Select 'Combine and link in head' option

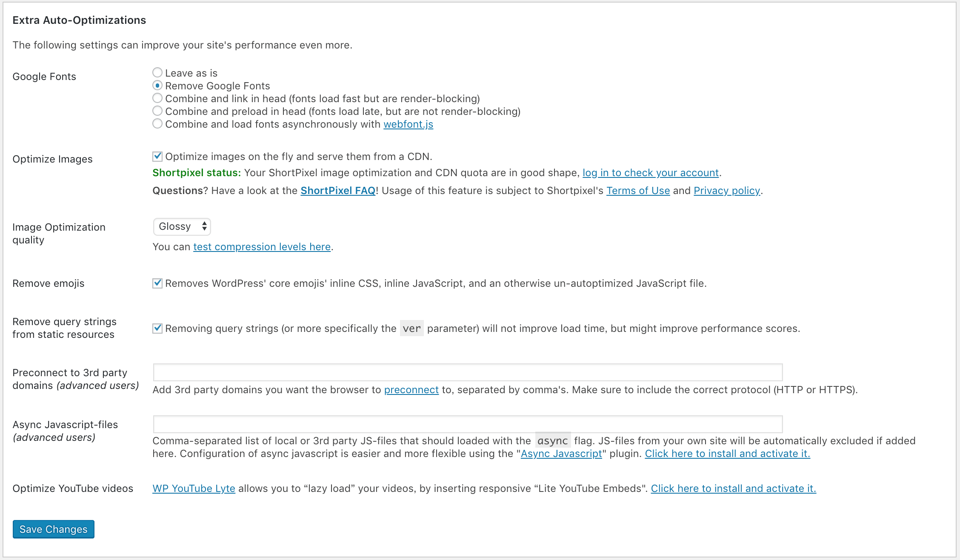[x=157, y=98]
